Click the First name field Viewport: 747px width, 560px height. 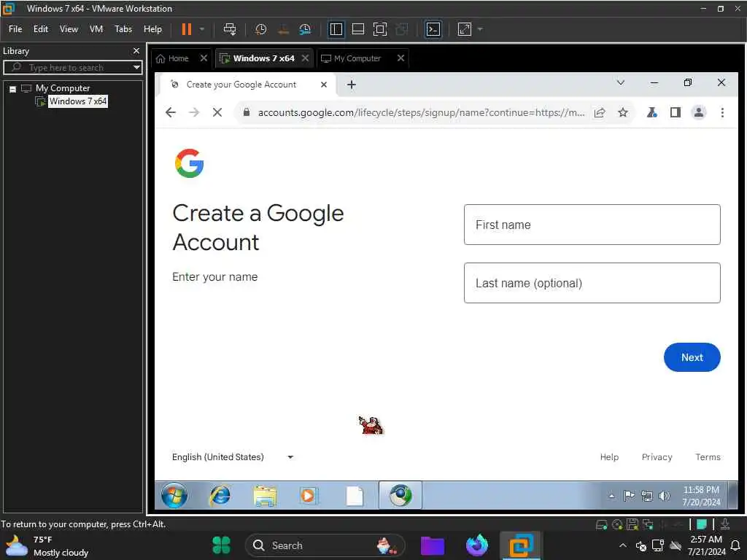(592, 225)
